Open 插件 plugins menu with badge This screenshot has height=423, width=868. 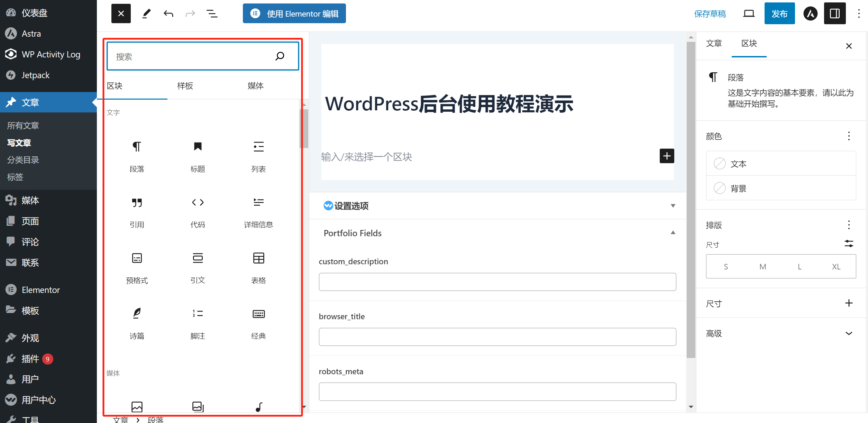point(48,359)
